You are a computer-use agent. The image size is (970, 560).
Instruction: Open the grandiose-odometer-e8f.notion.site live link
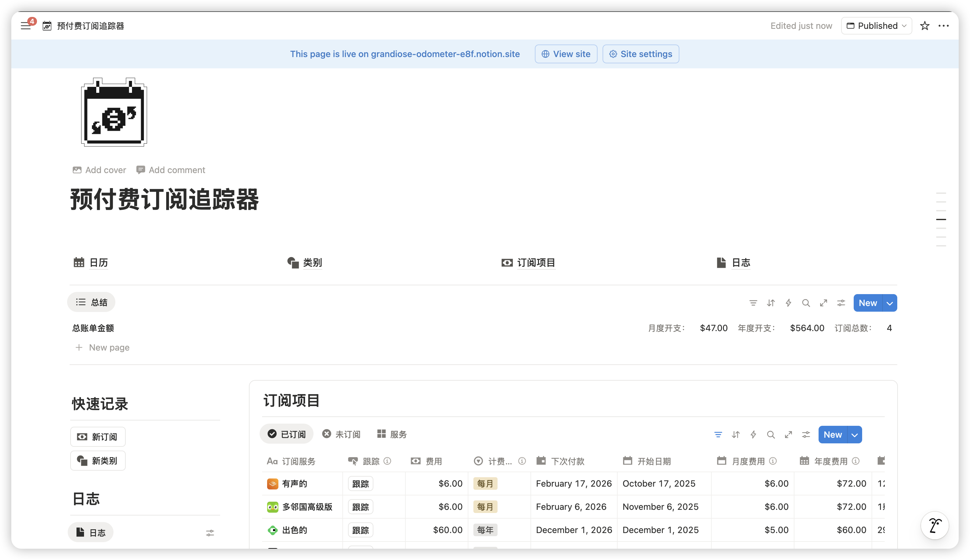point(445,54)
